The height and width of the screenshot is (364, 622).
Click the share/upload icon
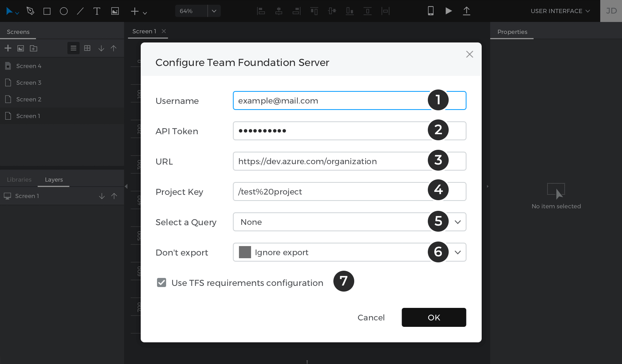click(466, 11)
